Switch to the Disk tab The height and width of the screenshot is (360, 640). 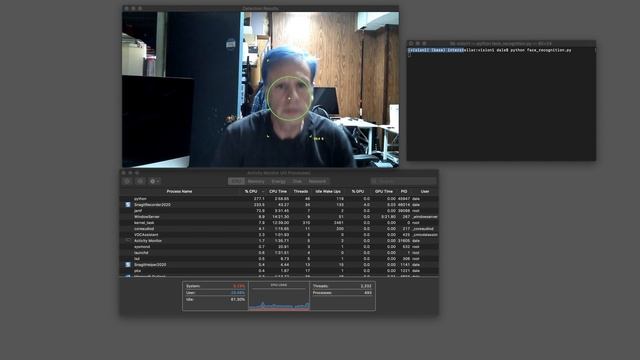(297, 181)
